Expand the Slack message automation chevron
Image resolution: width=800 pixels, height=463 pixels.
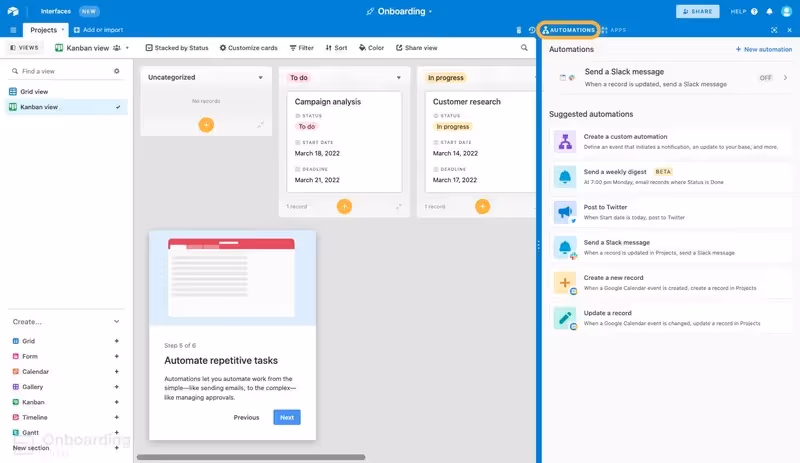pos(785,78)
